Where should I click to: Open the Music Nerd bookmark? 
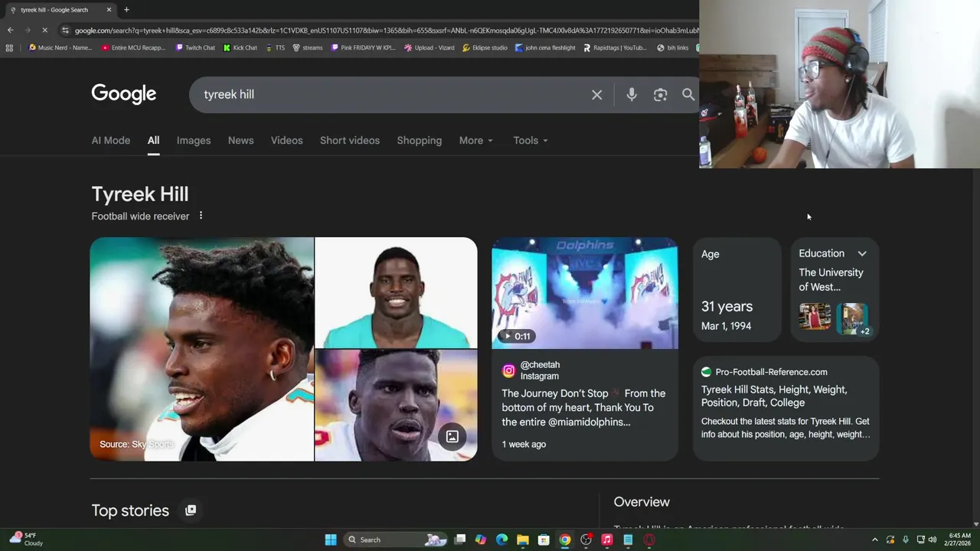[x=60, y=47]
